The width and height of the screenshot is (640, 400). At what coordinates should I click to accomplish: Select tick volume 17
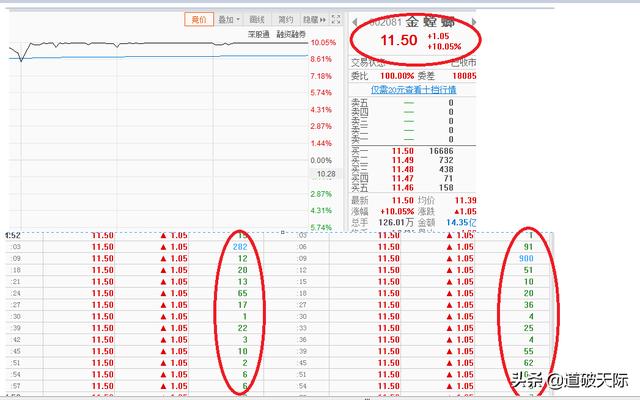coord(242,305)
